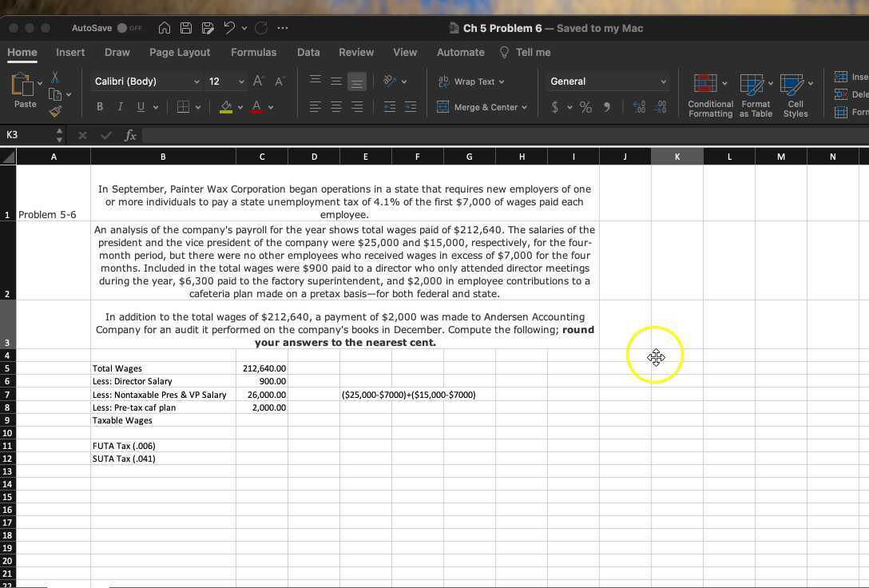Click the Home icon in title bar
This screenshot has width=869, height=588.
[x=164, y=28]
